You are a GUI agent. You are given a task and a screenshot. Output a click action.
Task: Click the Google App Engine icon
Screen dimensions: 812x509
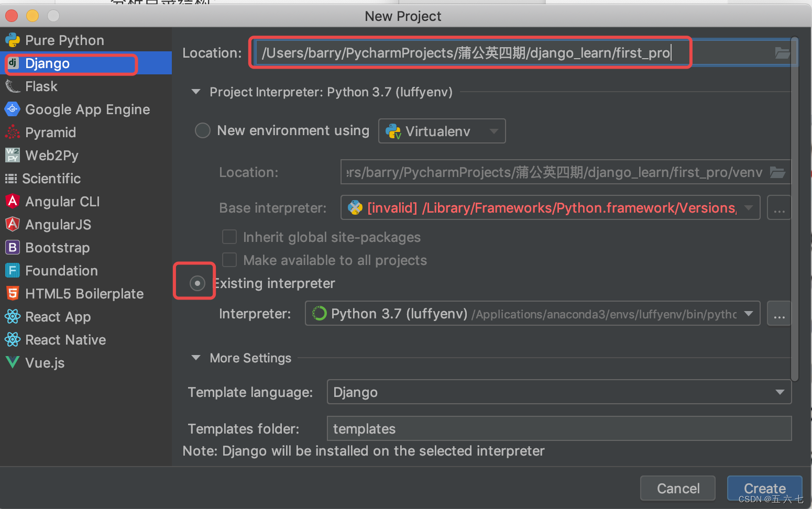tap(13, 109)
